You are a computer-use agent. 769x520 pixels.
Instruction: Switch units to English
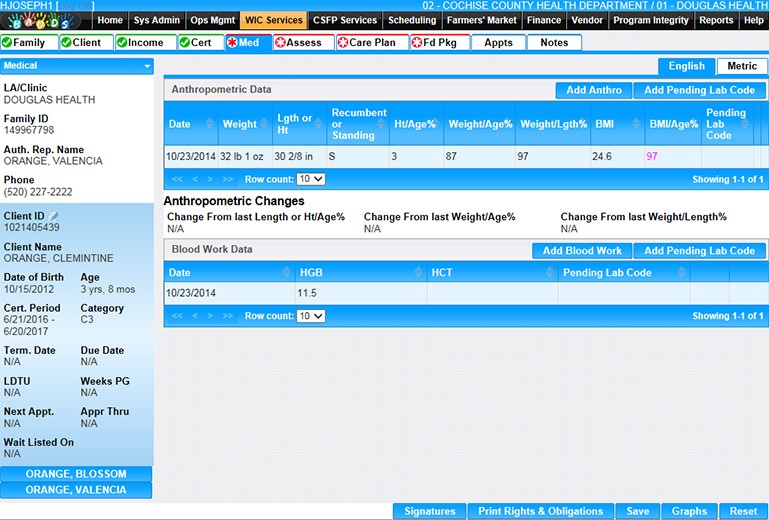[686, 66]
